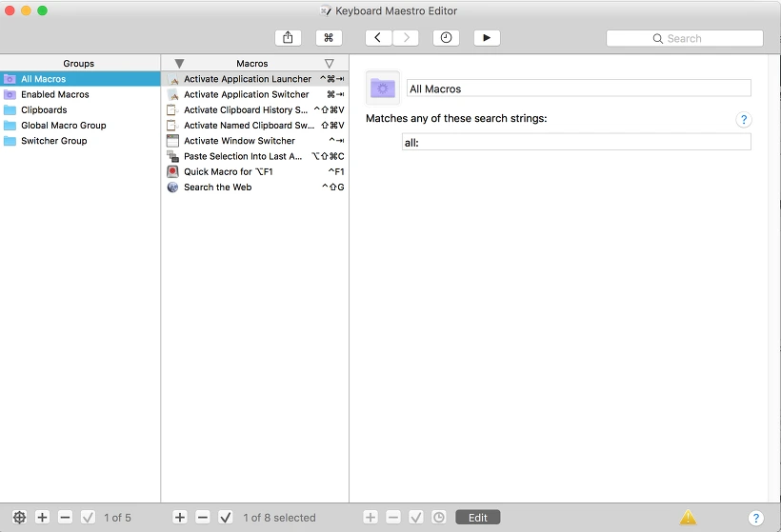
Task: Click the try action clock button
Action: tap(439, 518)
